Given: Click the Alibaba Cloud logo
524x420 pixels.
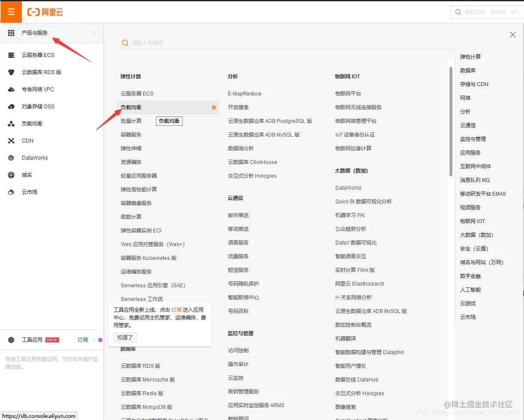Looking at the screenshot, I should [x=45, y=12].
